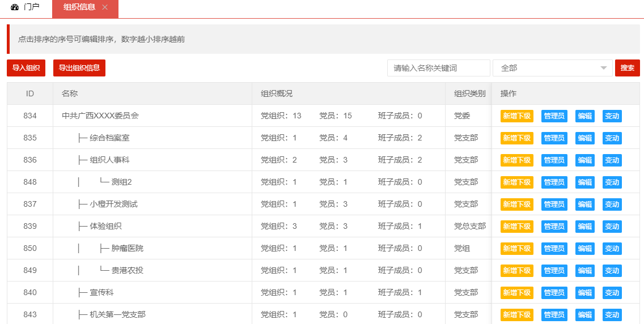Open 管理员 for 体验组织 row
644x324 pixels.
[x=554, y=227]
